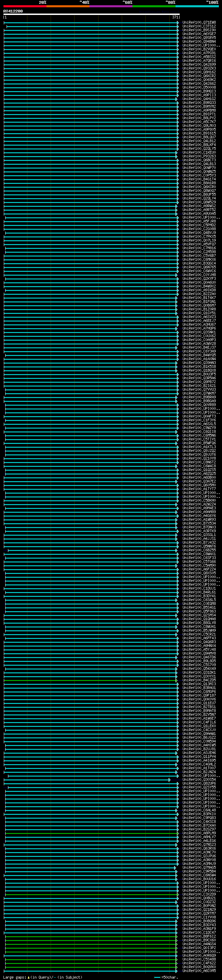Open hit UniRef100_A4LEG6

point(199,841)
